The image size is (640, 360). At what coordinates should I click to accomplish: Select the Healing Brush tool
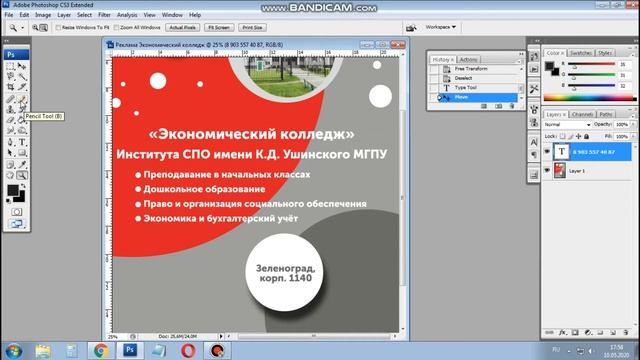click(x=10, y=99)
